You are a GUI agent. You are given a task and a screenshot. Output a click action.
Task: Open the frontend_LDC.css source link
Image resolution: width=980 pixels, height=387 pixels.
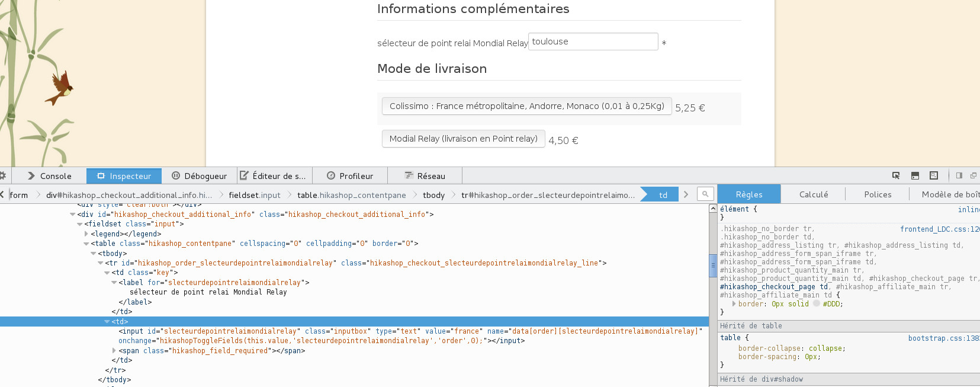(939, 229)
